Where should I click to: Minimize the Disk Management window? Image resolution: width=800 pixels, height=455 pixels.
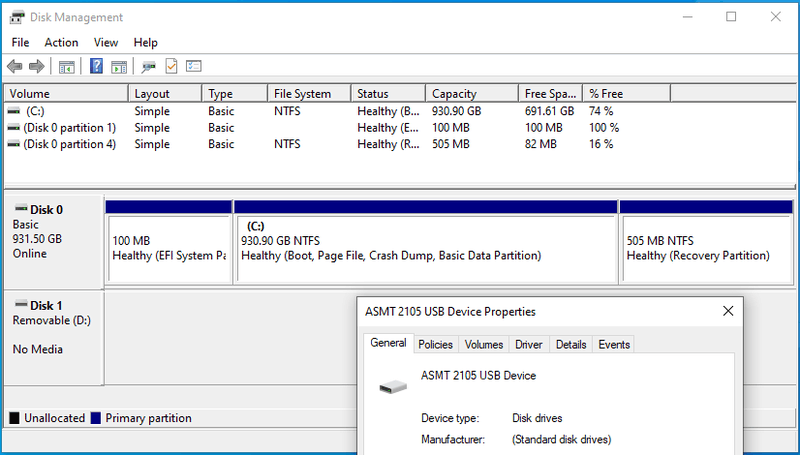click(687, 17)
